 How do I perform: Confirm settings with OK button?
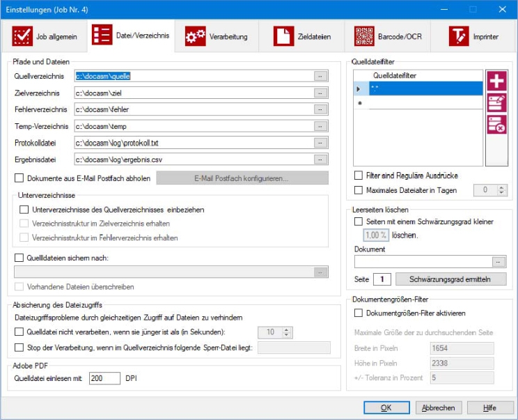tap(386, 408)
